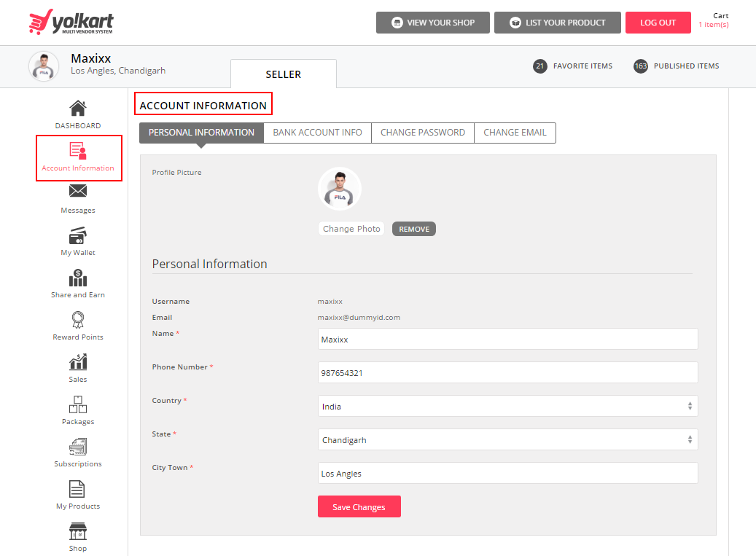Open the Country dropdown
Screen dimensions: 756x556
click(x=507, y=406)
